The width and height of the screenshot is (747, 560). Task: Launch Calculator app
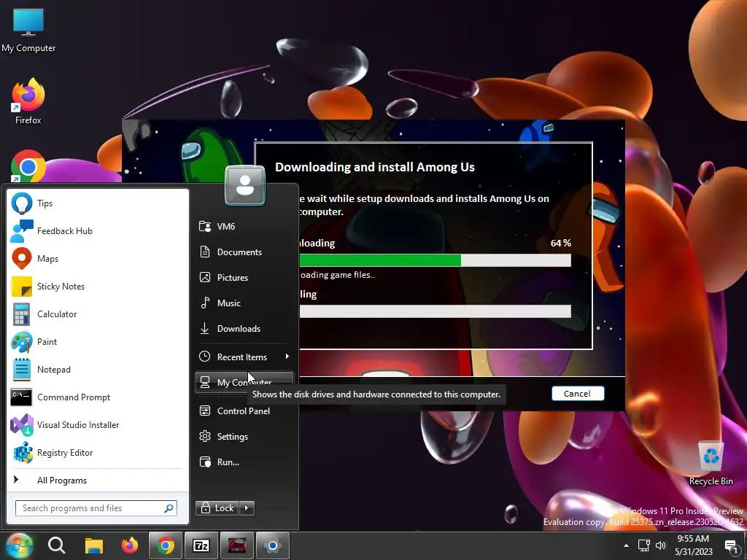point(98,314)
